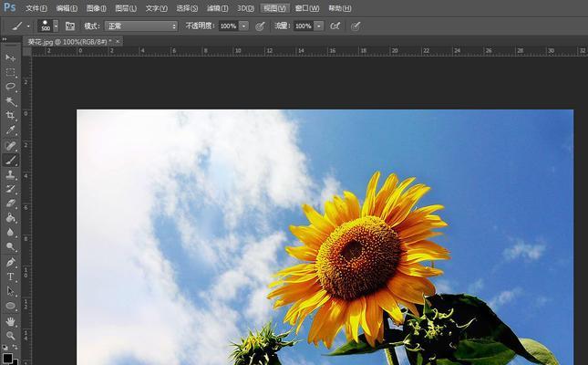
Task: Close the 葵花.jpg document tab
Action: coord(118,41)
